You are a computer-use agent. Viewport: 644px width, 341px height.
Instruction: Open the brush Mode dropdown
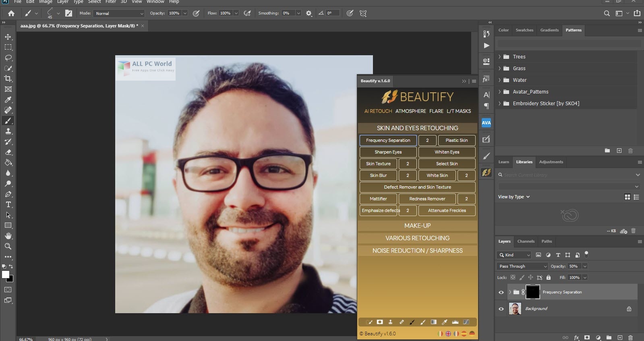point(119,13)
